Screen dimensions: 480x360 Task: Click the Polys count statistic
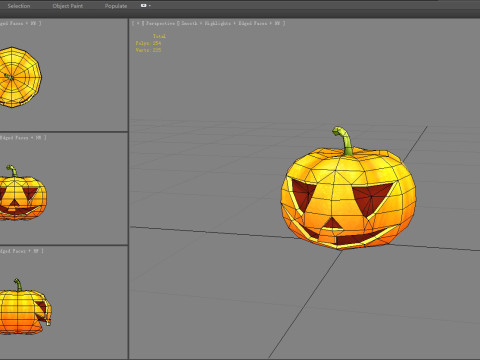[x=148, y=43]
